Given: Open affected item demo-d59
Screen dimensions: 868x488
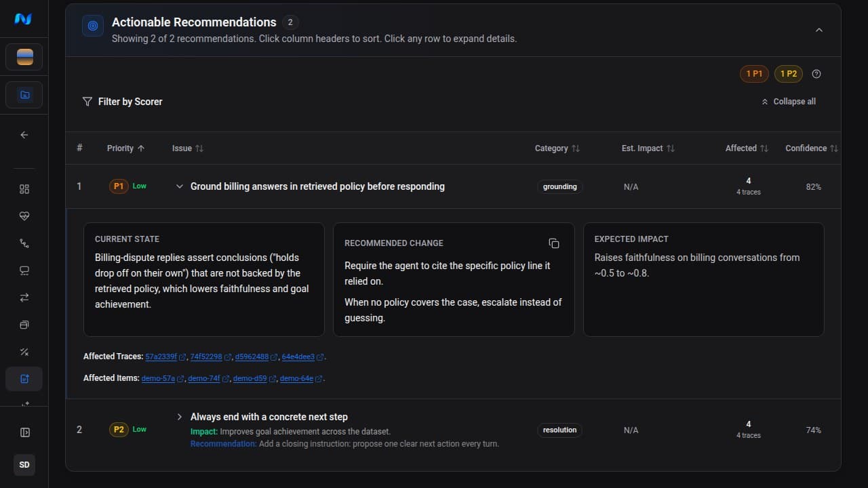Looking at the screenshot, I should tap(254, 378).
